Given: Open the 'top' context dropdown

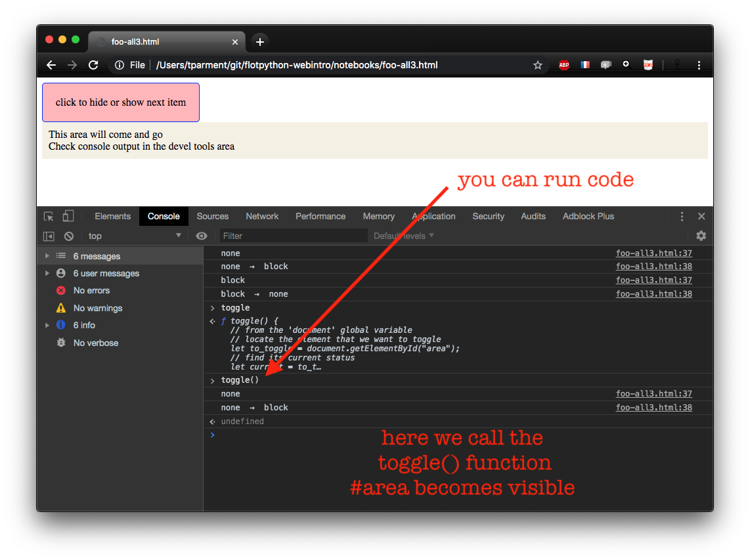Looking at the screenshot, I should click(135, 236).
